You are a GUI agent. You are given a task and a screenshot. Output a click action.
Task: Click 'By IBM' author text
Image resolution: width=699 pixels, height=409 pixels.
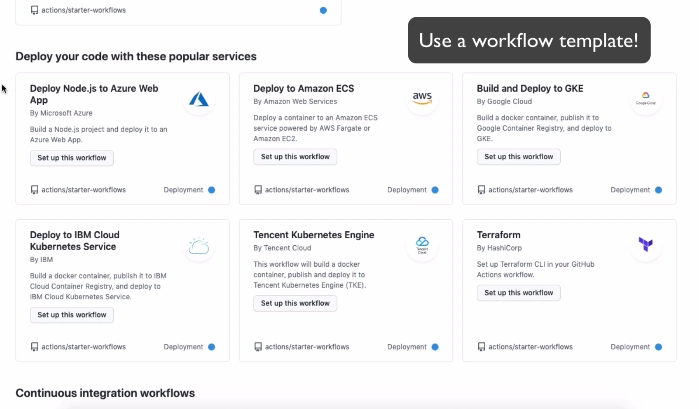(x=41, y=260)
